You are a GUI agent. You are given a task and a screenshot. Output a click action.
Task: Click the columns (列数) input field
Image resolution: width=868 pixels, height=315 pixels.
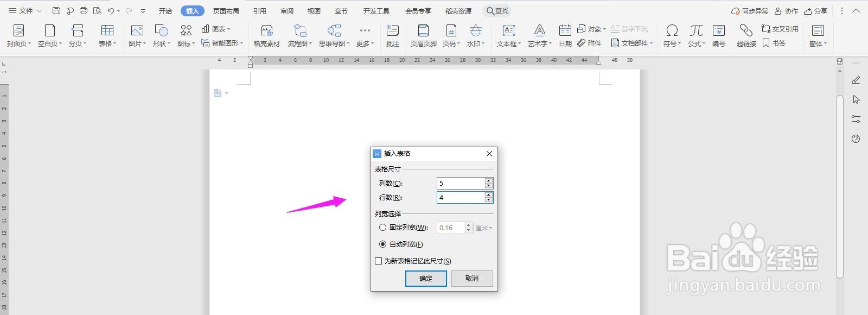(461, 184)
